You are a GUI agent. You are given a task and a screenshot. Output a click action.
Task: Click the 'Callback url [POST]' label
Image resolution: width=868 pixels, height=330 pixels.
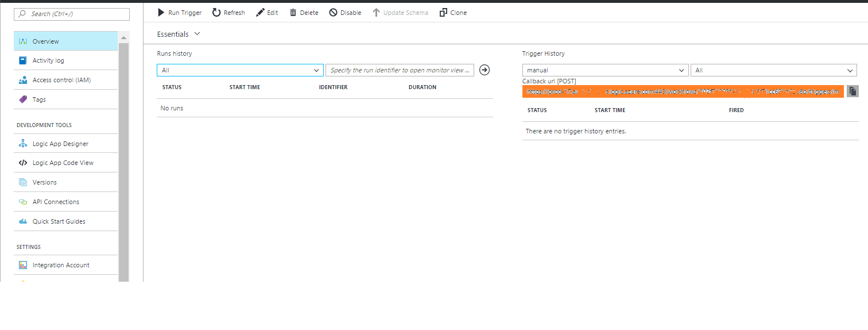pos(549,81)
